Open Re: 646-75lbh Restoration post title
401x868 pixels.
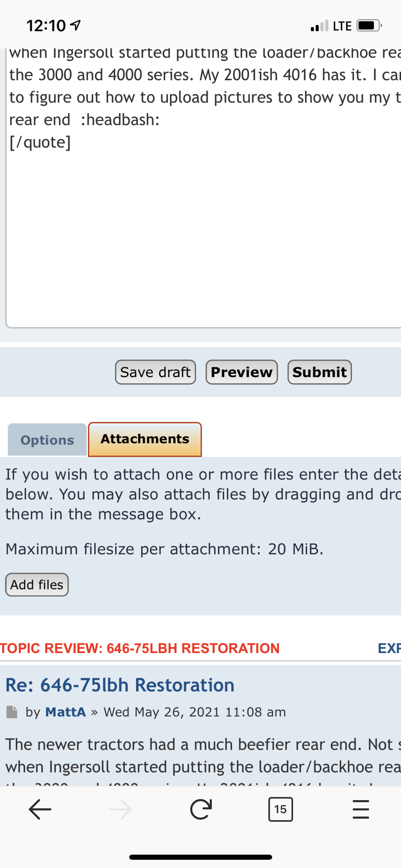point(120,685)
